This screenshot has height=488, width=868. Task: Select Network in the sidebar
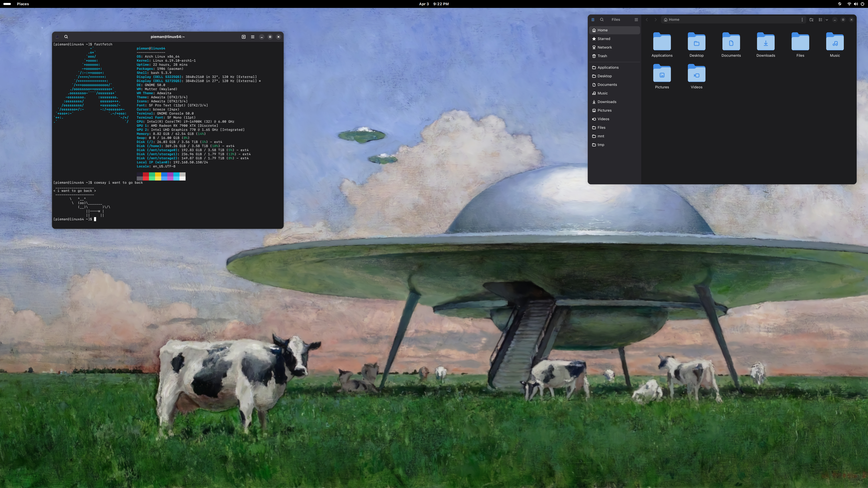pos(604,47)
